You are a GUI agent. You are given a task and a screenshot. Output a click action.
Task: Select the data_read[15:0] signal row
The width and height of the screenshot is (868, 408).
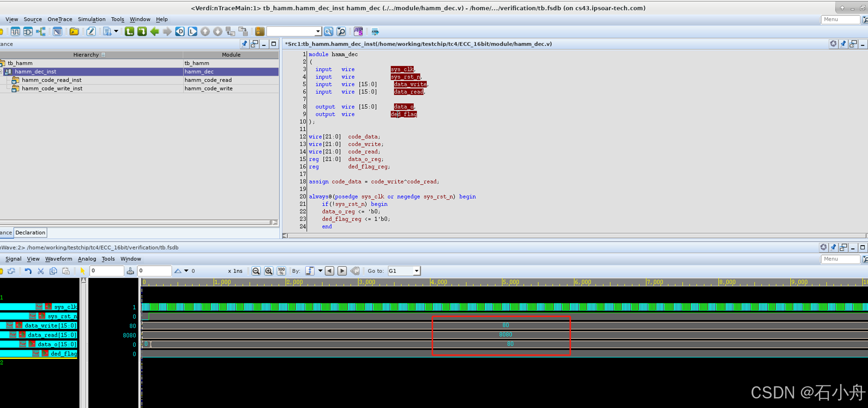pyautogui.click(x=39, y=335)
